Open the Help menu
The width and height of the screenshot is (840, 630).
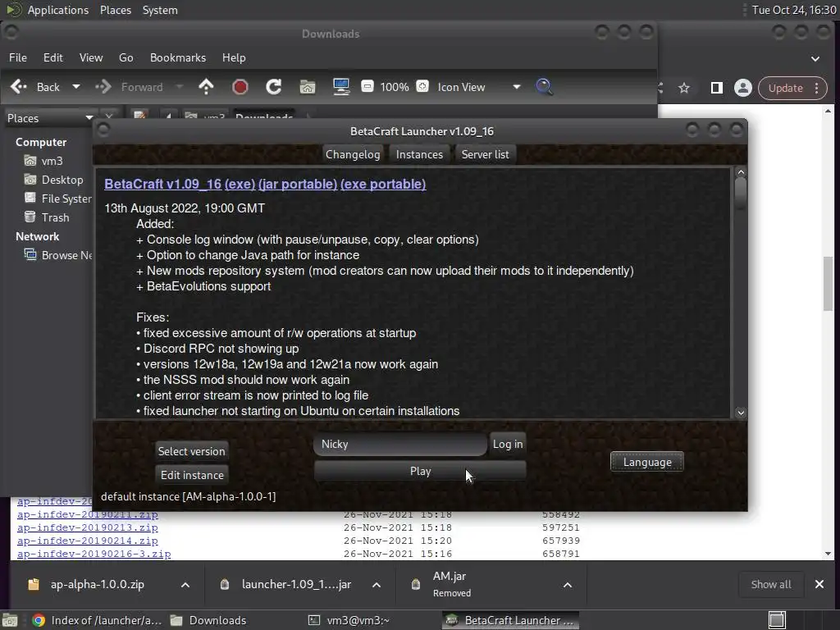coord(234,57)
